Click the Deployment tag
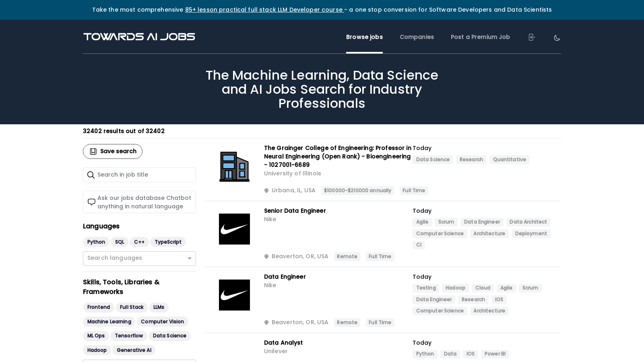The image size is (644, 362). click(x=531, y=234)
